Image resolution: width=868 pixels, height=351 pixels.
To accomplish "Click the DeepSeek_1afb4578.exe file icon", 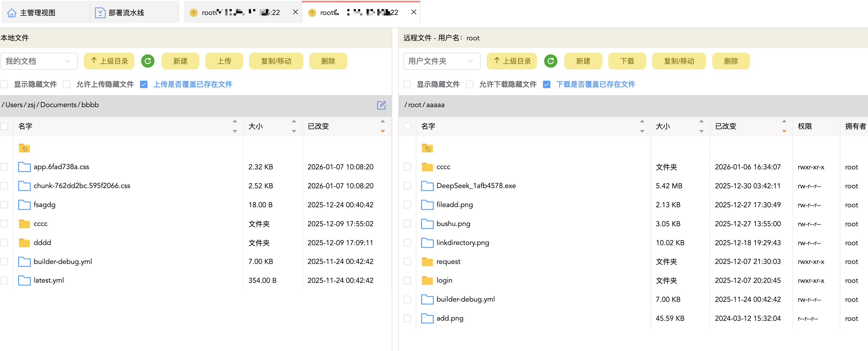I will (427, 186).
